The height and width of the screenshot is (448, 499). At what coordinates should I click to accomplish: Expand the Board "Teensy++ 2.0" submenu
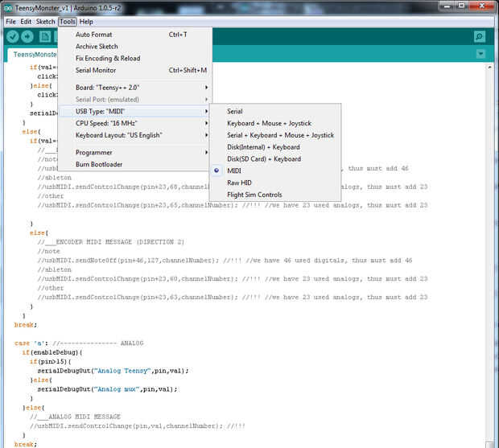click(x=135, y=88)
